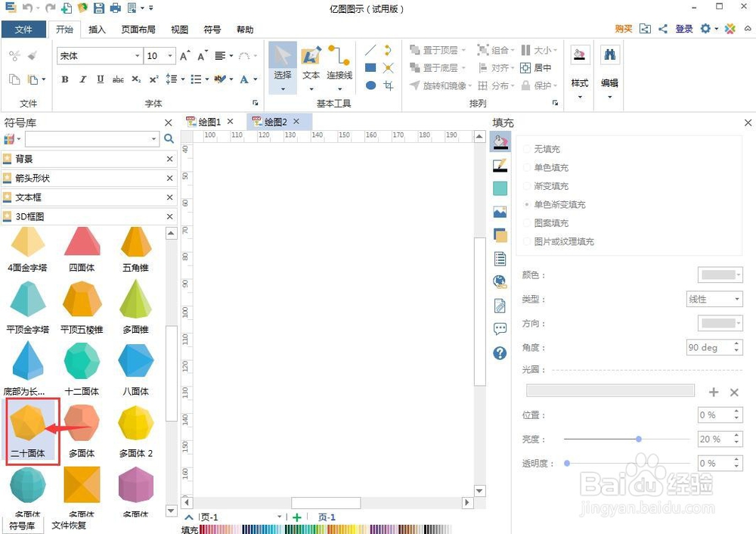This screenshot has height=534, width=756.
Task: Choose 图案填充 (pattern fill)
Action: (548, 223)
